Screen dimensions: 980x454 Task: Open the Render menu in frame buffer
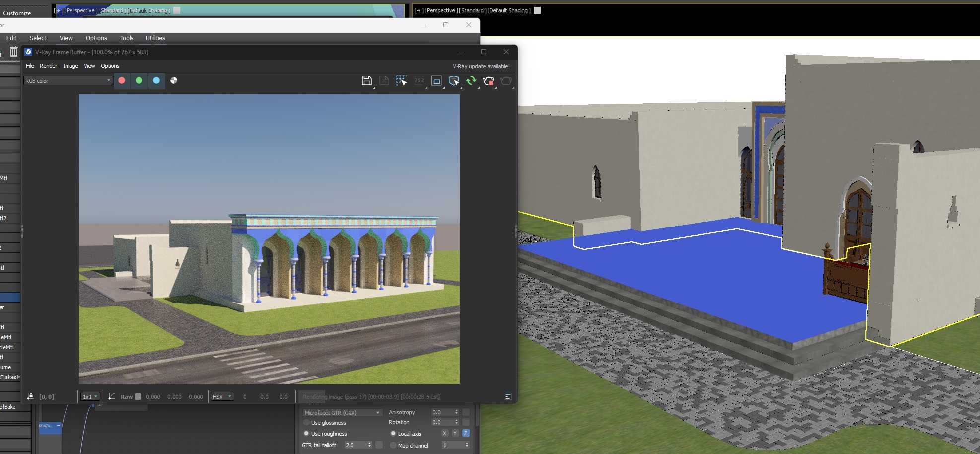(48, 66)
